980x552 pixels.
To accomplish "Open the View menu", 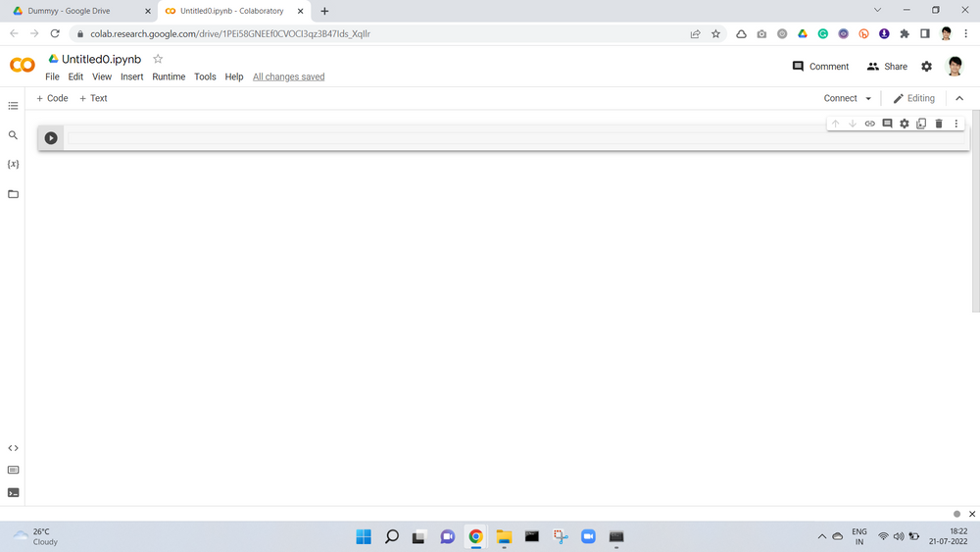I will click(102, 76).
